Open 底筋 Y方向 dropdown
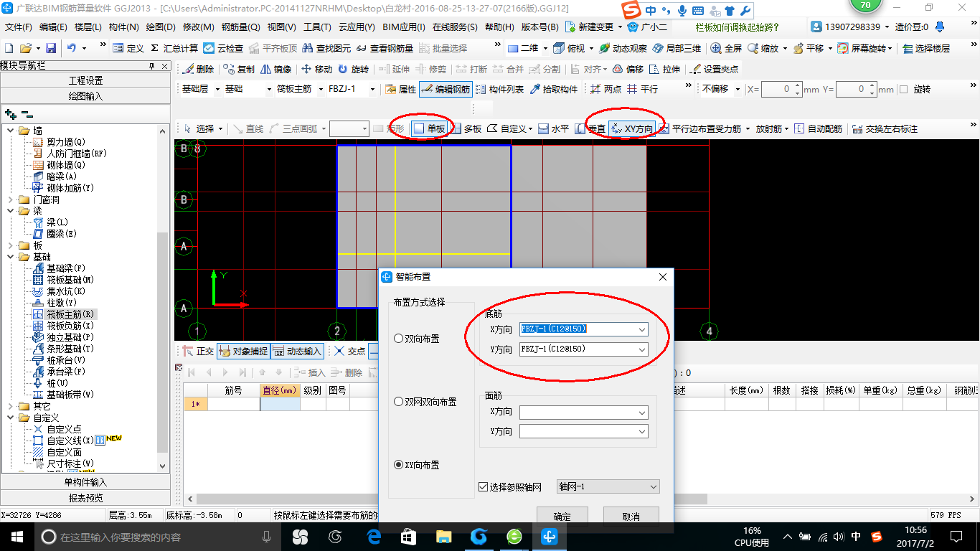The image size is (980, 551). 641,349
